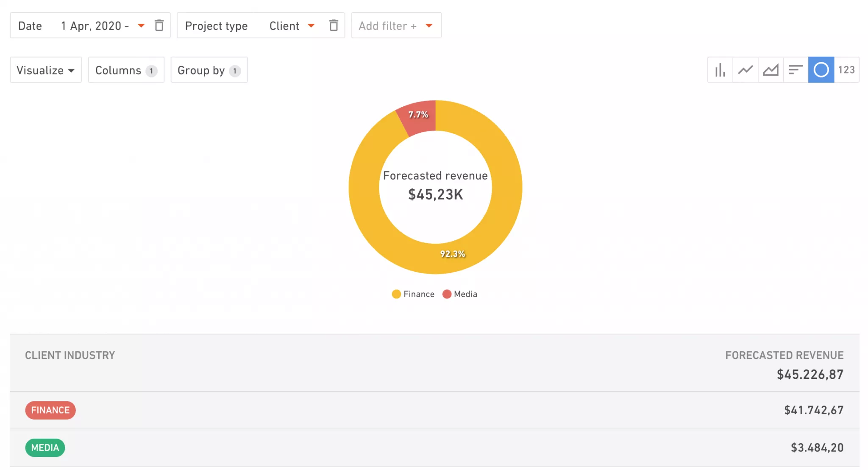Image resolution: width=868 pixels, height=470 pixels.
Task: Open the Date range dropdown arrow
Action: click(141, 26)
